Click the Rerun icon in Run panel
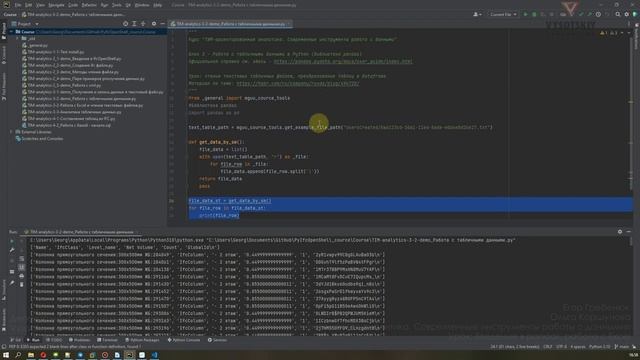This screenshot has height=360, width=640. tap(12, 241)
